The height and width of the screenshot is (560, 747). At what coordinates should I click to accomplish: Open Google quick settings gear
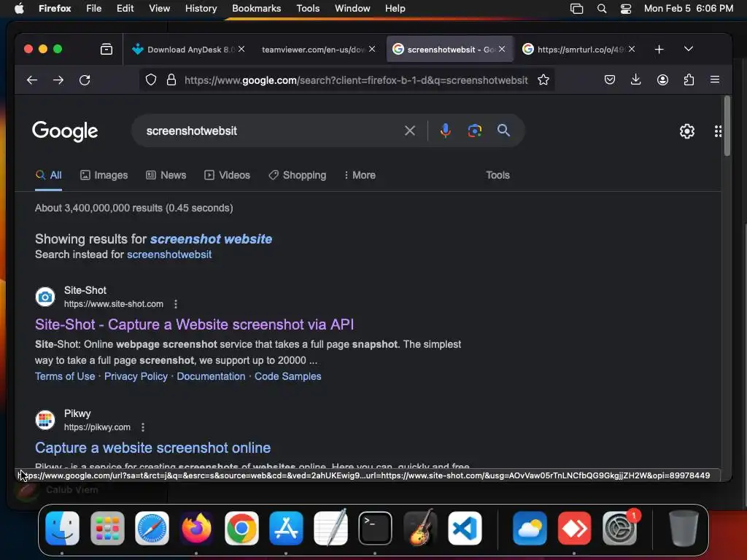point(687,131)
